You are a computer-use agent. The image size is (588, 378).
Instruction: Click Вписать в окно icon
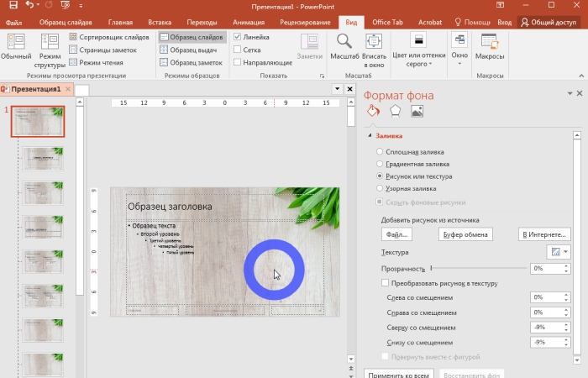(374, 41)
